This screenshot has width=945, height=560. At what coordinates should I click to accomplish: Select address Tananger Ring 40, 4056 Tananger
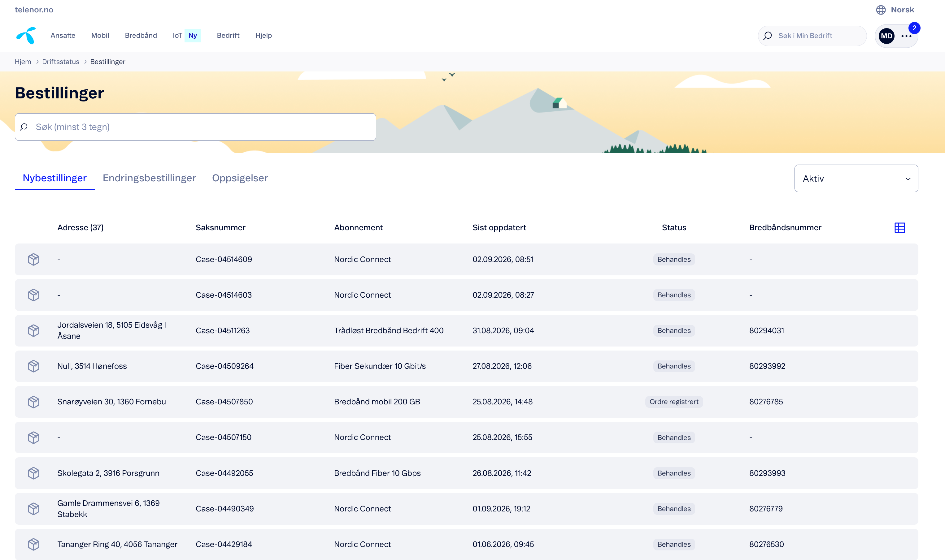click(x=117, y=544)
